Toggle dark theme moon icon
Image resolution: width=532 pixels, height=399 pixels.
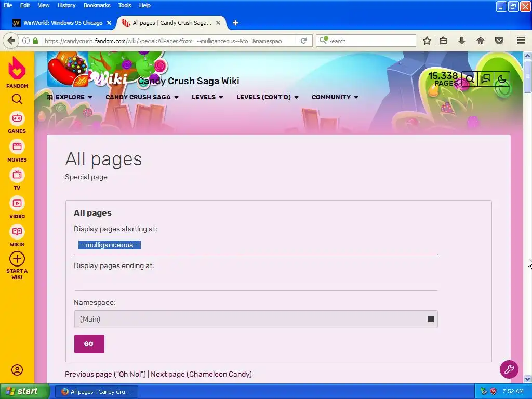502,79
